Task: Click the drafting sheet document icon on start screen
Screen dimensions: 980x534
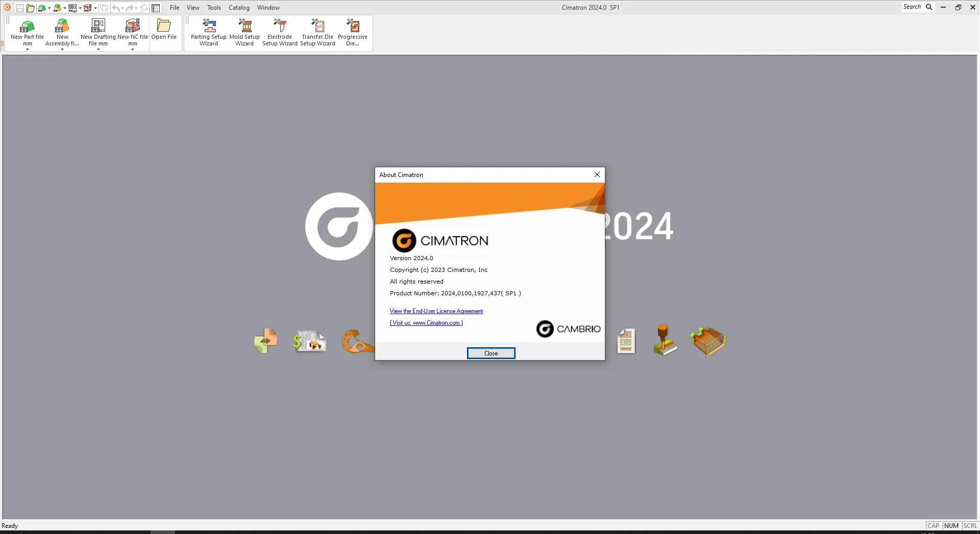Action: click(626, 341)
